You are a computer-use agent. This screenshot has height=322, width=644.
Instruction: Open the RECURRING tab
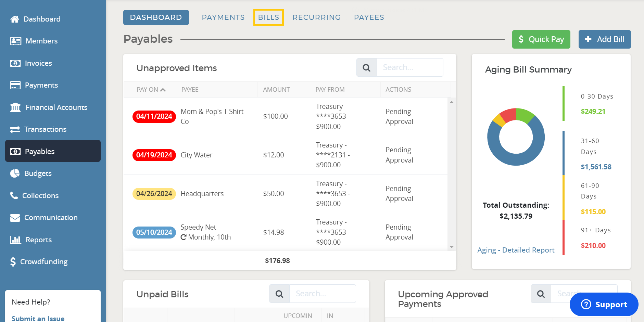click(x=316, y=17)
